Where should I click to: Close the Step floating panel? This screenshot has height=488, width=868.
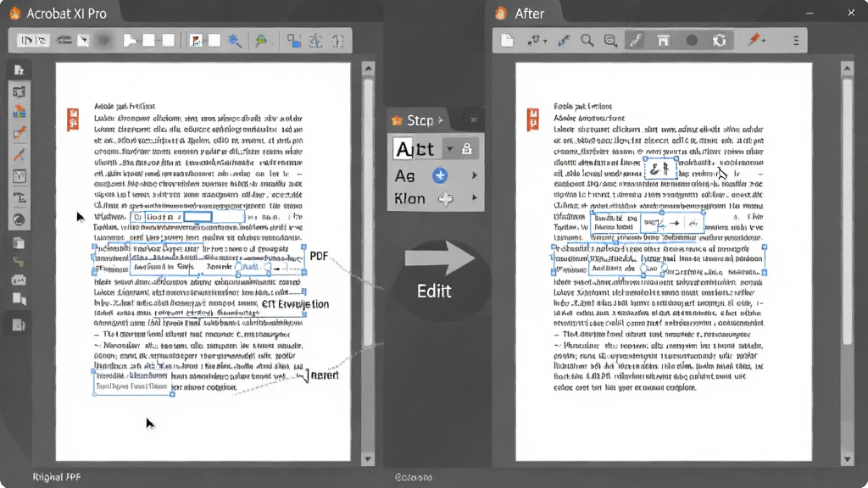click(x=474, y=119)
